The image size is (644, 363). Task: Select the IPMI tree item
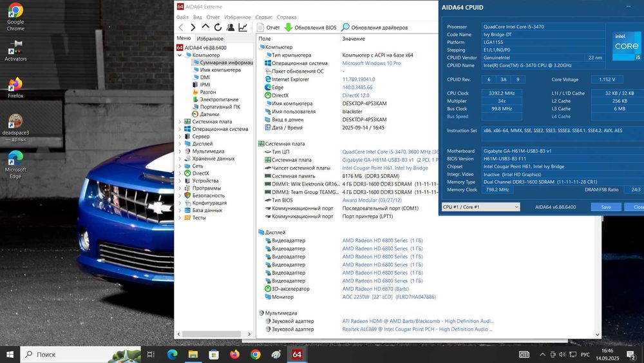pyautogui.click(x=201, y=84)
